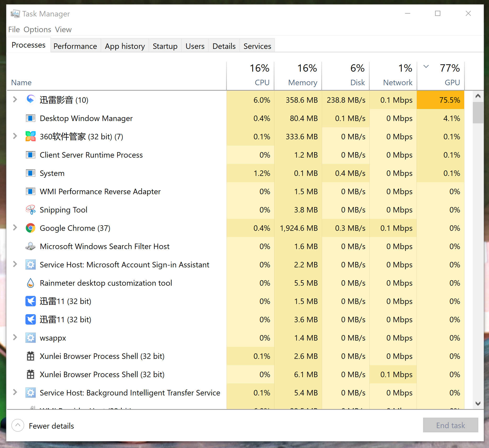Select the Snipping Tool scissors icon
This screenshot has height=448, width=489.
[30, 210]
